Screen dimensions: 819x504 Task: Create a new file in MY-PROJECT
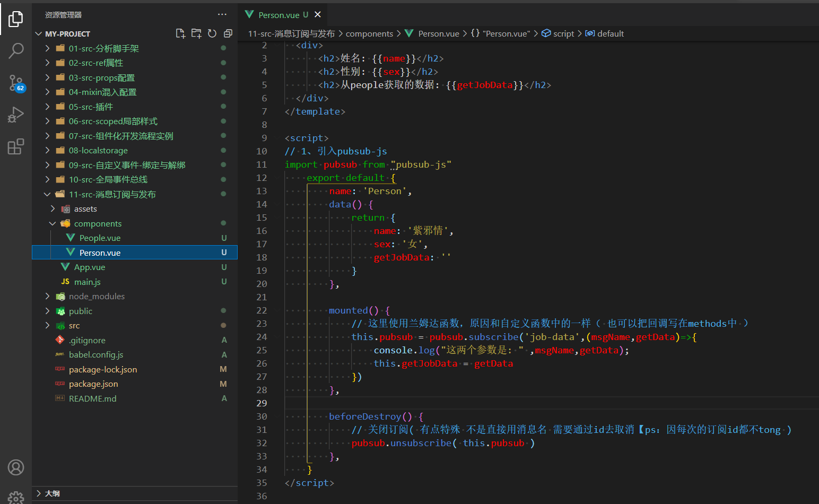pos(180,33)
